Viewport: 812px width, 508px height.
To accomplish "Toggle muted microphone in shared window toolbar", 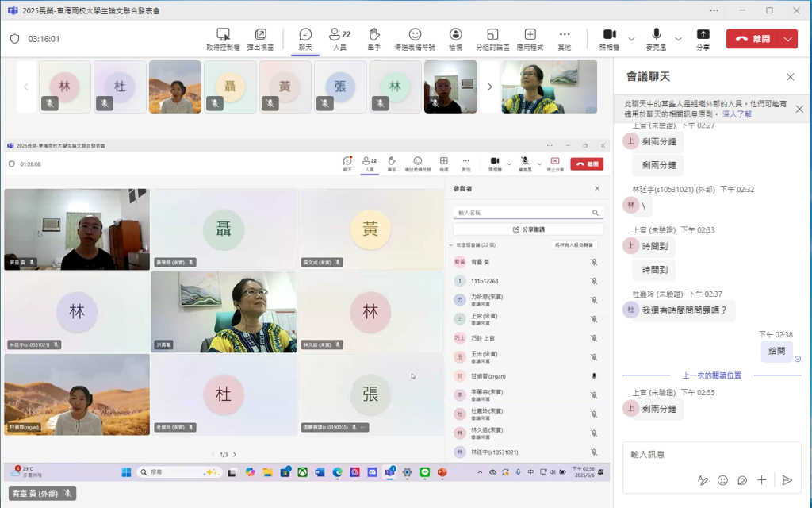I will (x=525, y=164).
